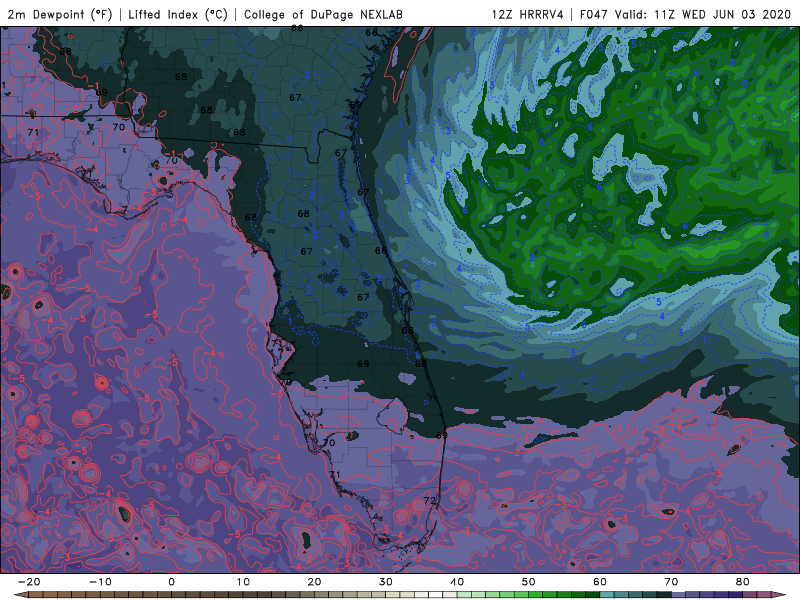Image resolution: width=800 pixels, height=600 pixels.
Task: Click the 20 label on the color scale
Action: 314,582
